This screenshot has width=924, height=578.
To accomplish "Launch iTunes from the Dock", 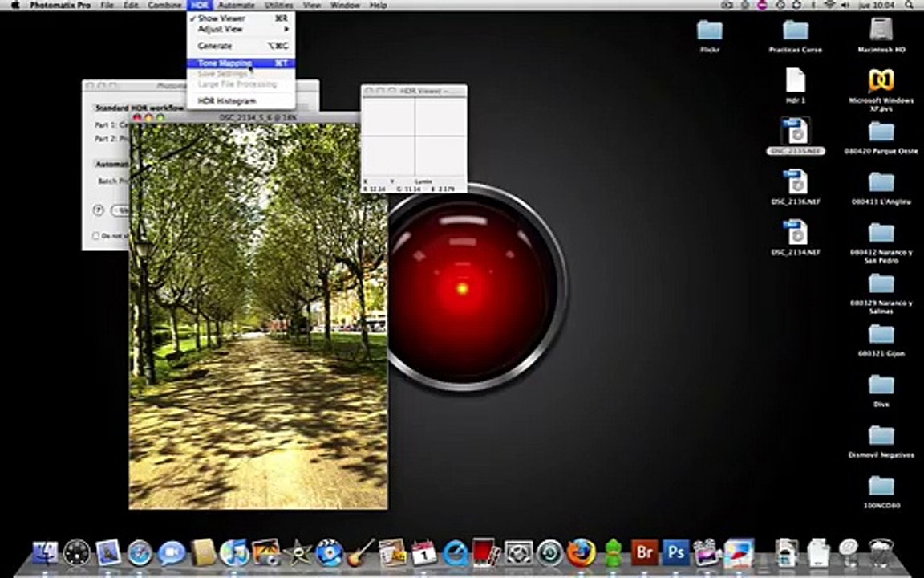I will (234, 553).
